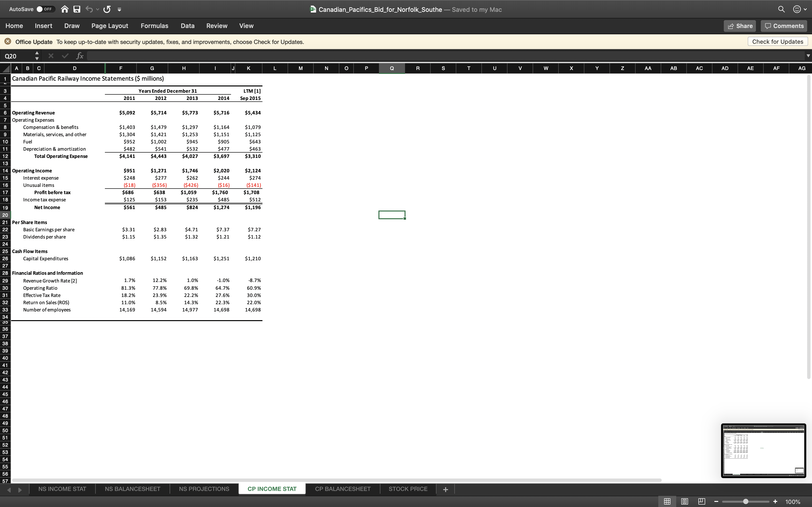The height and width of the screenshot is (507, 812).
Task: Click the Name Box showing Q20
Action: click(17, 56)
